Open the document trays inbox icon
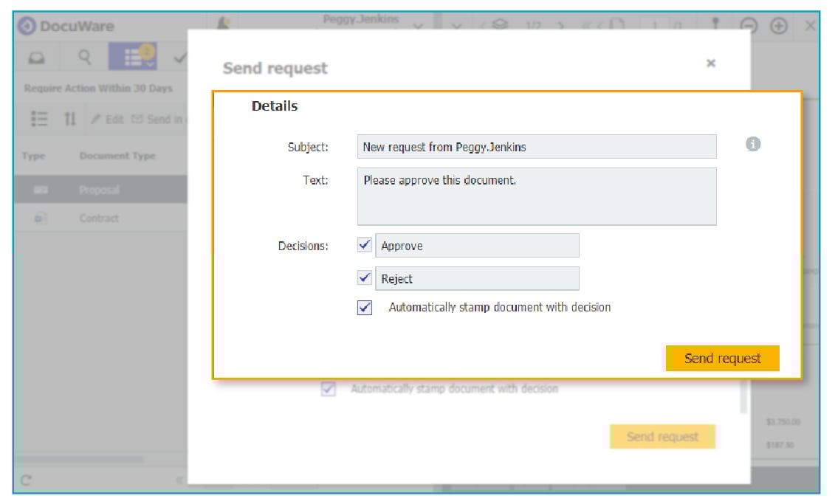The width and height of the screenshot is (835, 504). pyautogui.click(x=36, y=58)
